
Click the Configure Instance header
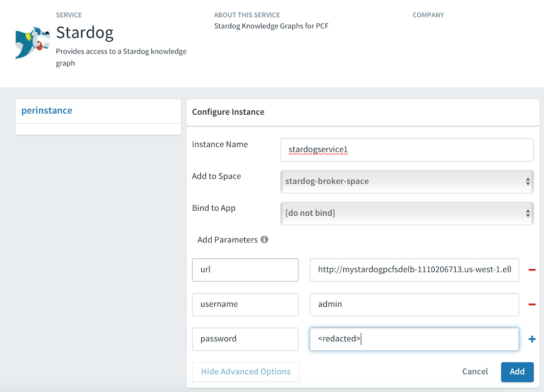(228, 112)
